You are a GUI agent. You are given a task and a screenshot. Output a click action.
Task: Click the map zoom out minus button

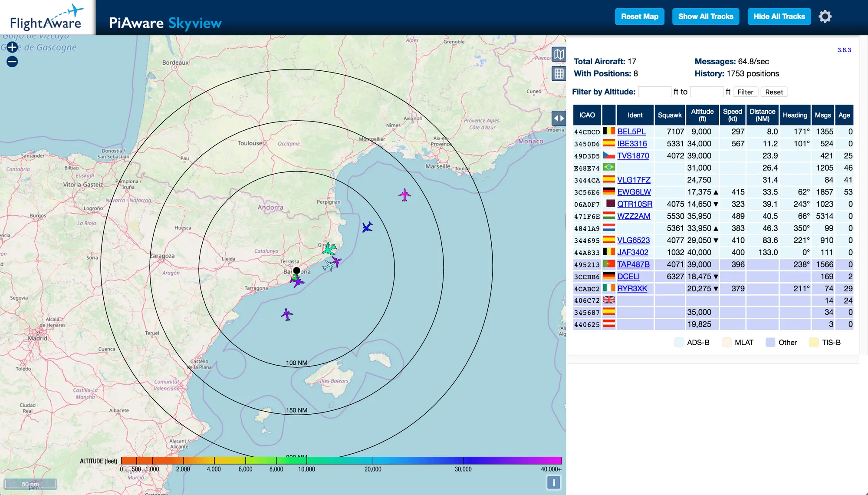tap(12, 62)
